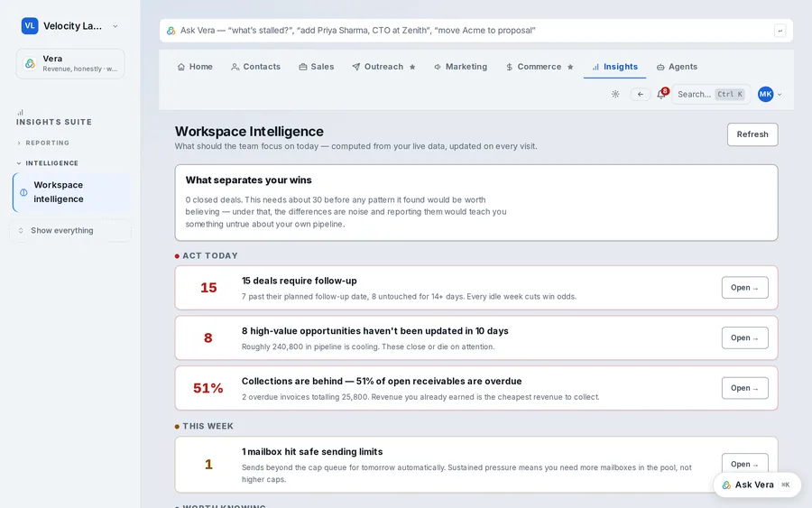Click the Commerce dollar sign icon
Viewport: 812px width, 508px height.
(x=509, y=67)
